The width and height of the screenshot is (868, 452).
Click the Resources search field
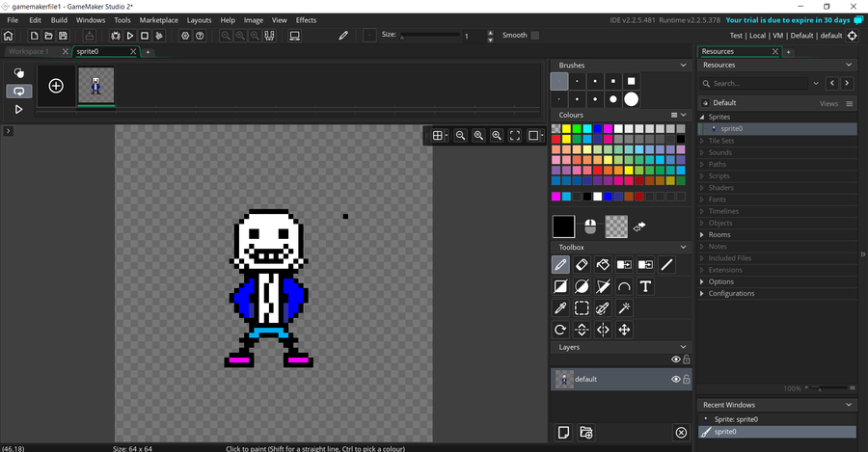coord(754,84)
